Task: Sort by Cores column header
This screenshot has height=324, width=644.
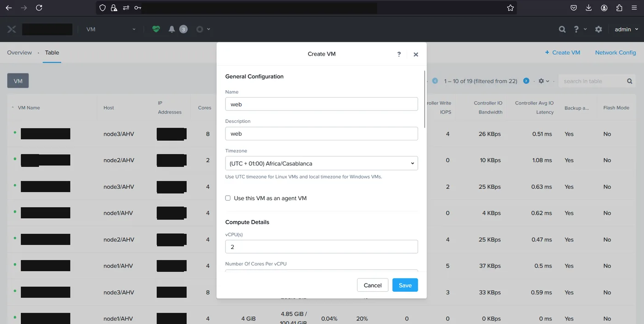Action: click(205, 108)
